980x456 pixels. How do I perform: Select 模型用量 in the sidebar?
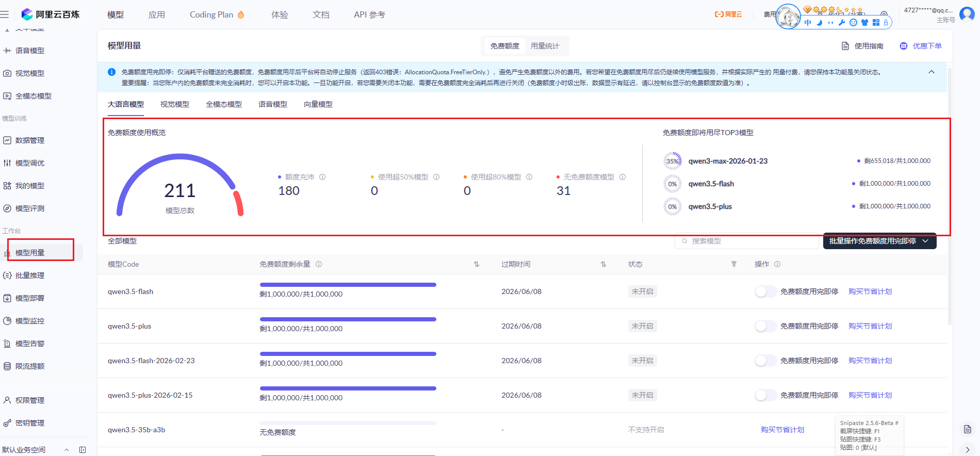point(29,253)
